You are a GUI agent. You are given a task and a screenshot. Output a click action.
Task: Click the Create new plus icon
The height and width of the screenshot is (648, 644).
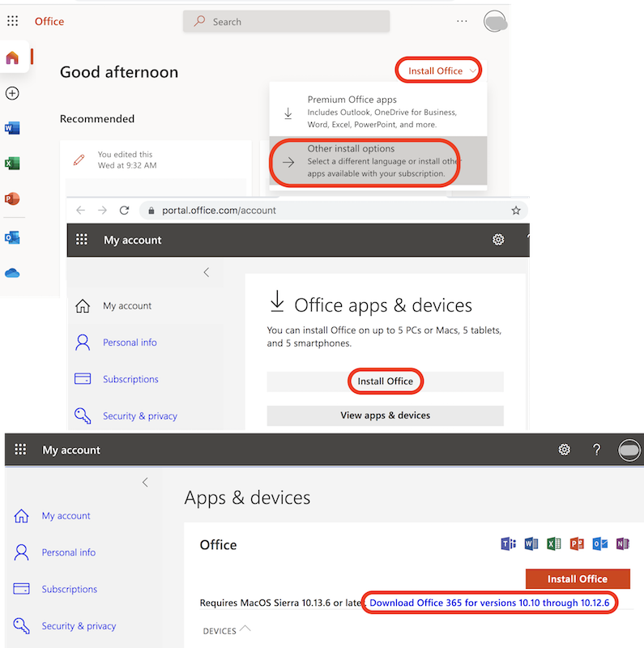coord(12,93)
